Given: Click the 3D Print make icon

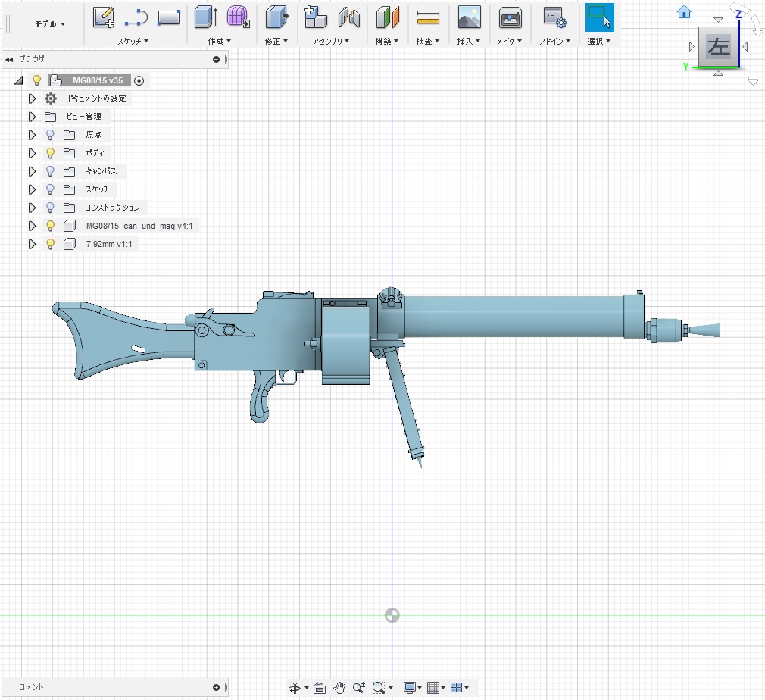Looking at the screenshot, I should [x=510, y=17].
